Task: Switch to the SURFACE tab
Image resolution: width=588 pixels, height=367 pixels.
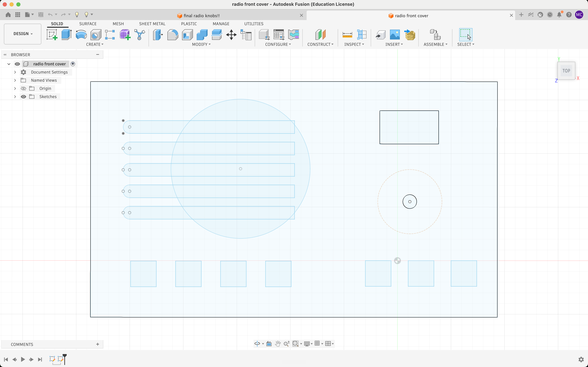Action: point(88,24)
